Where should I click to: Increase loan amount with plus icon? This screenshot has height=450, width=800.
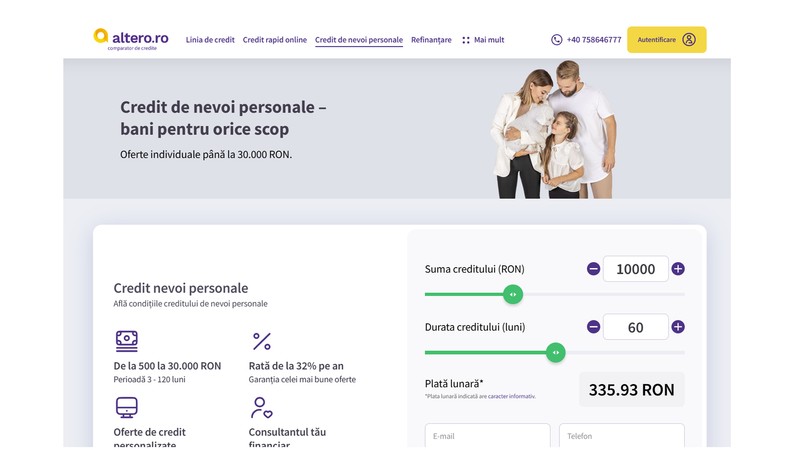coord(678,269)
